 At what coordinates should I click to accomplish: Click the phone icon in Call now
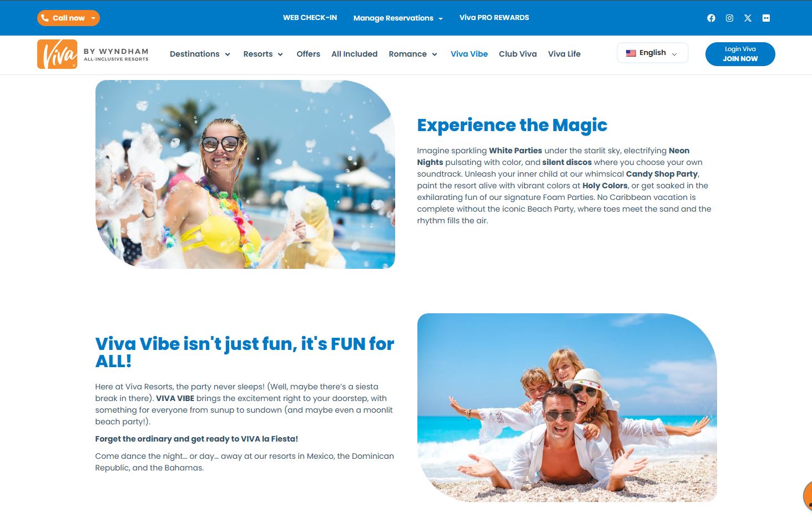pyautogui.click(x=44, y=18)
